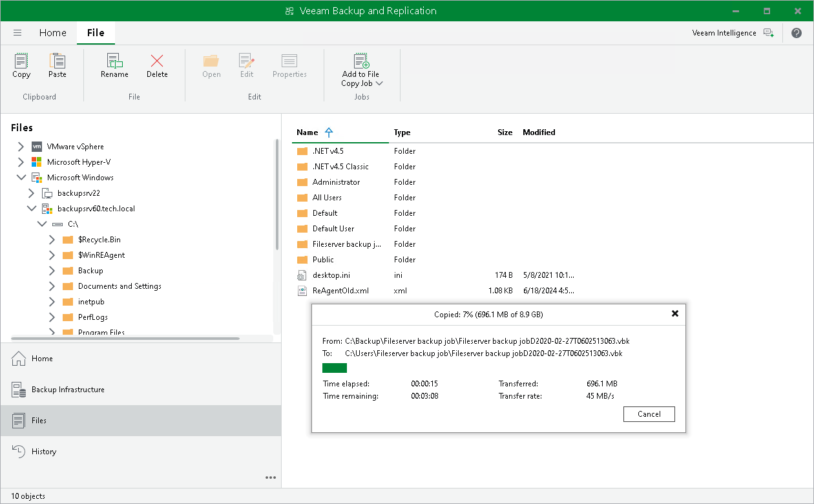Viewport: 814px width, 504px height.
Task: Switch to the File ribbon tab
Action: click(96, 33)
